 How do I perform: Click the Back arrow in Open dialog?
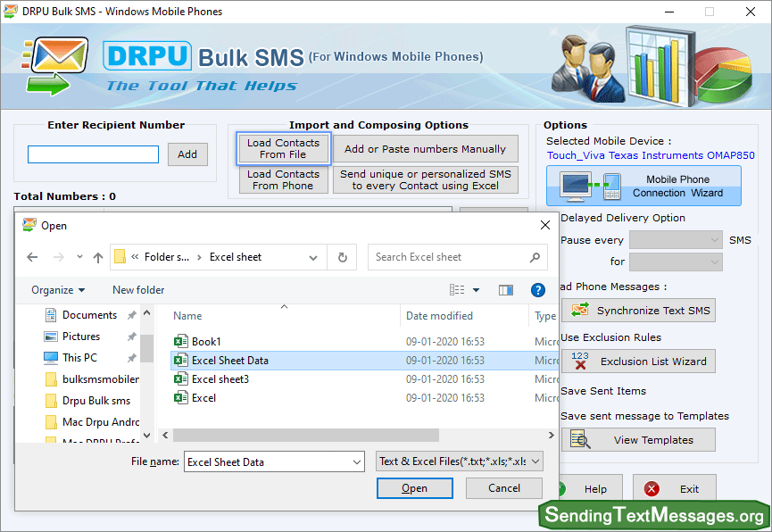[32, 257]
